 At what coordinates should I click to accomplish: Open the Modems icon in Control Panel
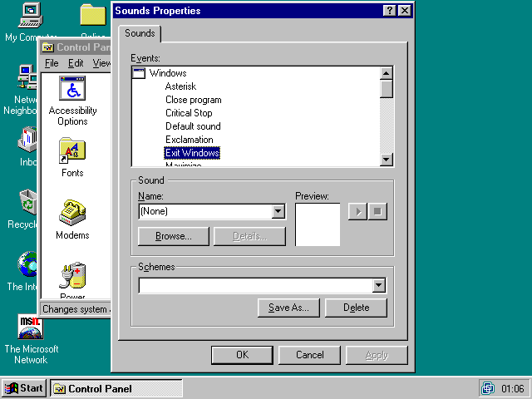point(72,213)
